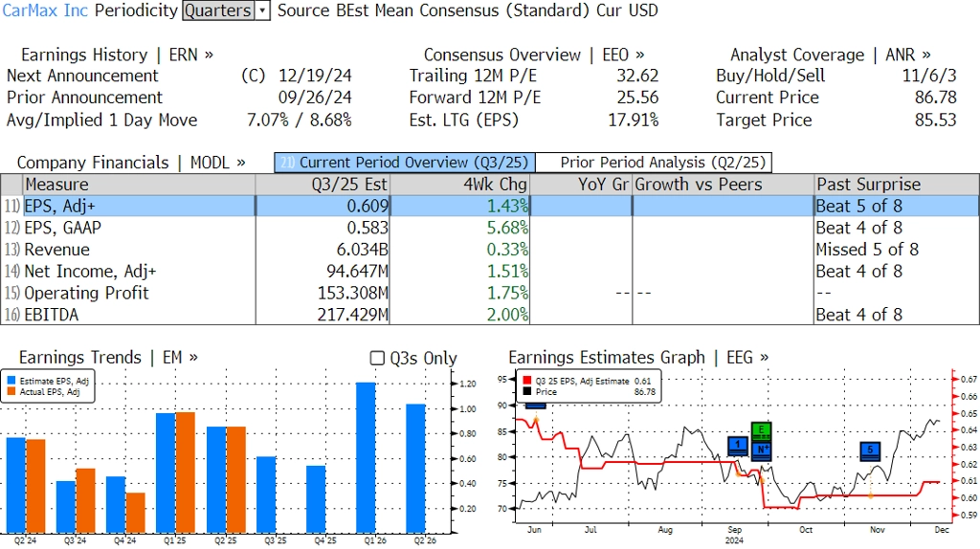The image size is (980, 549).
Task: Click Operating Profit estimate 153.308M
Action: [x=353, y=293]
